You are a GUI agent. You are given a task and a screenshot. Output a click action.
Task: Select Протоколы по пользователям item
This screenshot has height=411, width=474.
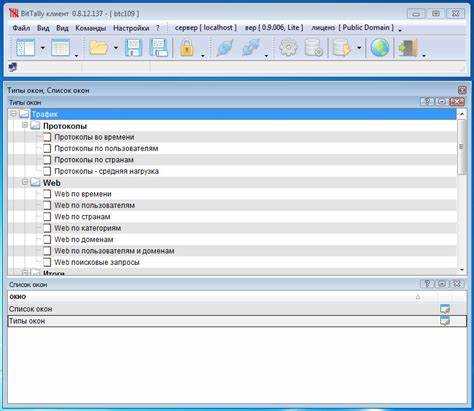(106, 148)
